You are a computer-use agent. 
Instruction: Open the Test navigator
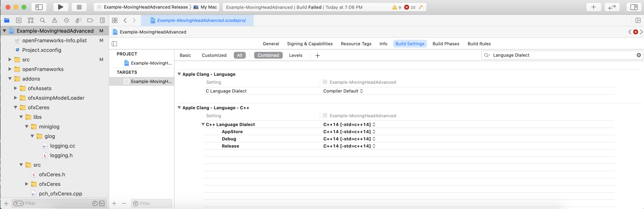coord(67,20)
